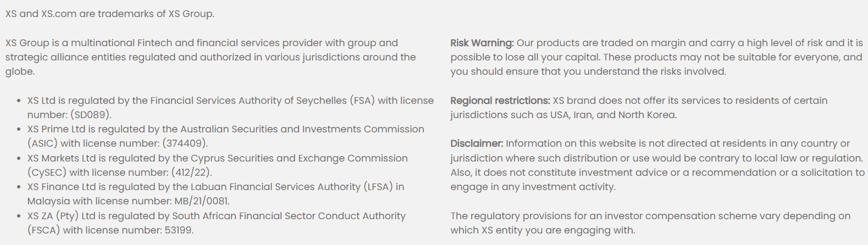The height and width of the screenshot is (245, 868).
Task: Click the bold "Disclaimer:" heading
Action: coord(477,143)
